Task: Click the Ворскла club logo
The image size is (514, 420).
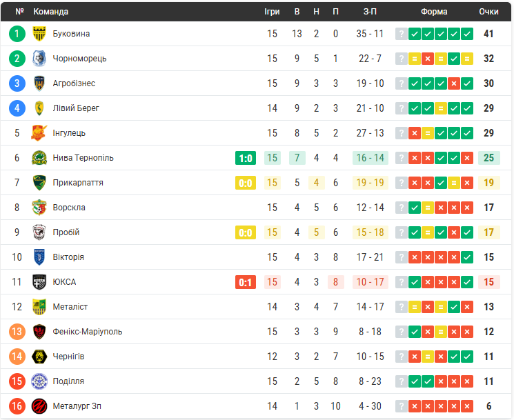Action: click(39, 208)
